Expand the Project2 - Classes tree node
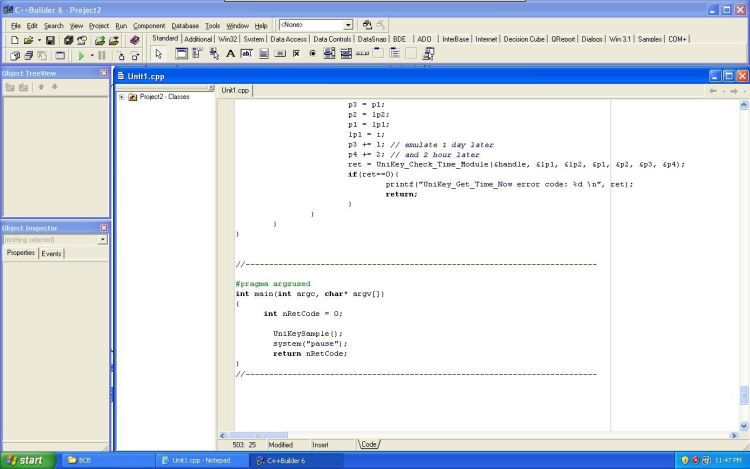Image resolution: width=750 pixels, height=469 pixels. 121,97
